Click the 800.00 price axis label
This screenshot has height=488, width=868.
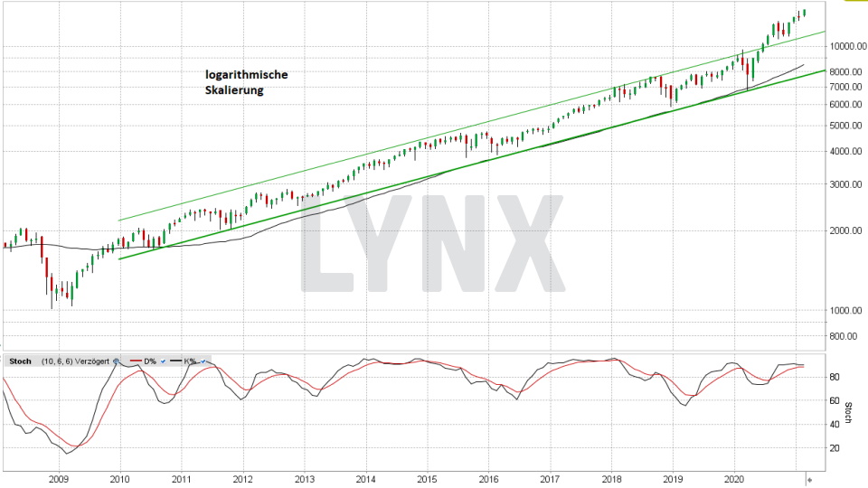pyautogui.click(x=844, y=336)
